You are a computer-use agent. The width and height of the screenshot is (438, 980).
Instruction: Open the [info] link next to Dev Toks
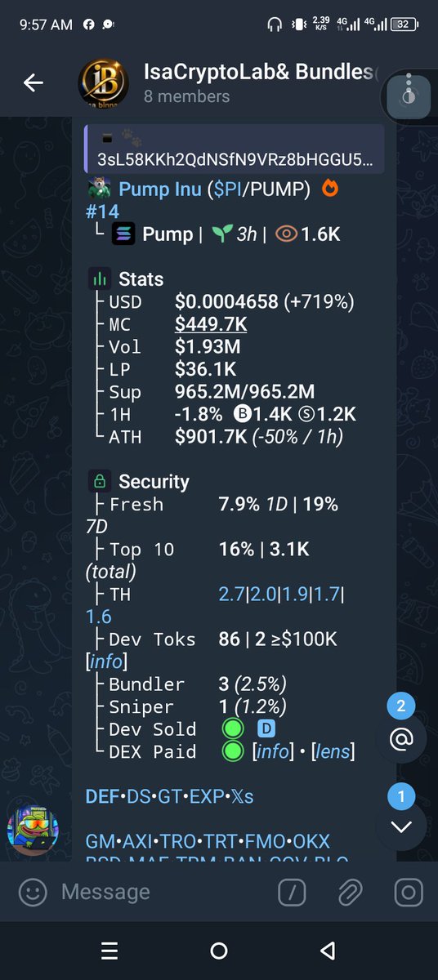tap(107, 661)
